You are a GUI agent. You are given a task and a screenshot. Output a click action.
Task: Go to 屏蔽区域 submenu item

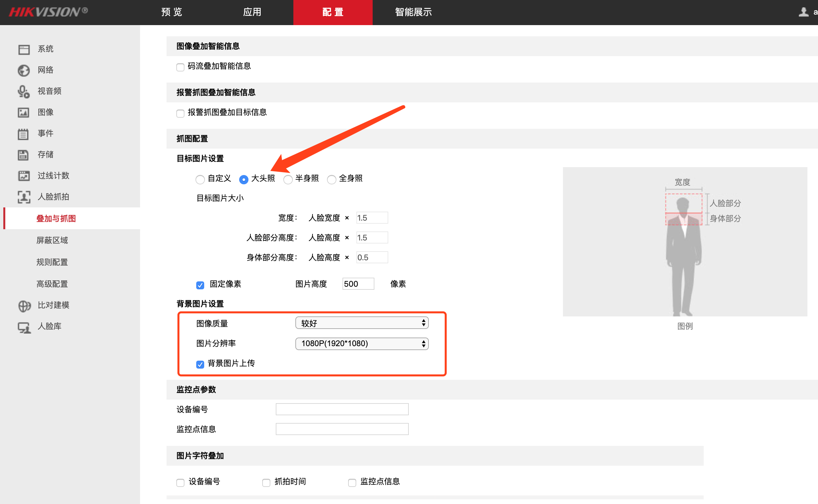(52, 240)
